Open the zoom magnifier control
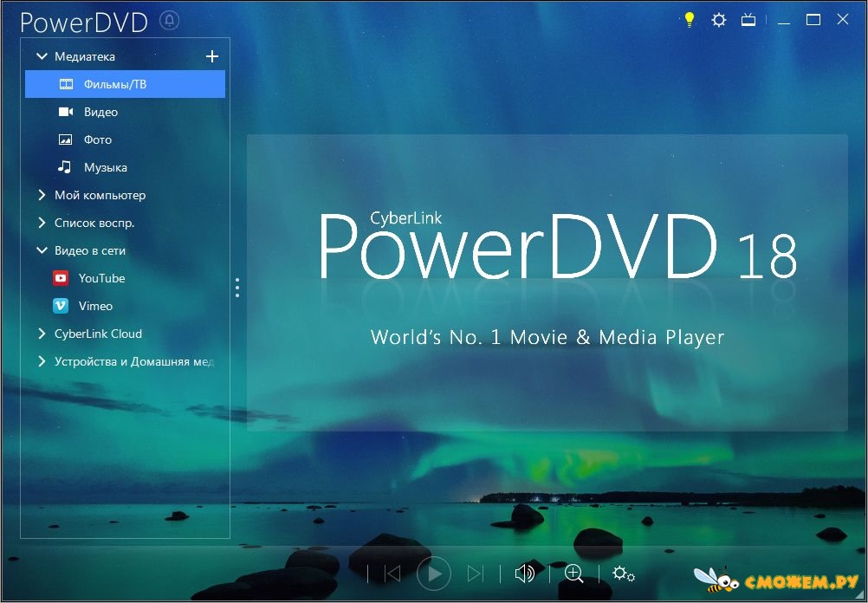Viewport: 868px width, 603px height. coord(573,574)
